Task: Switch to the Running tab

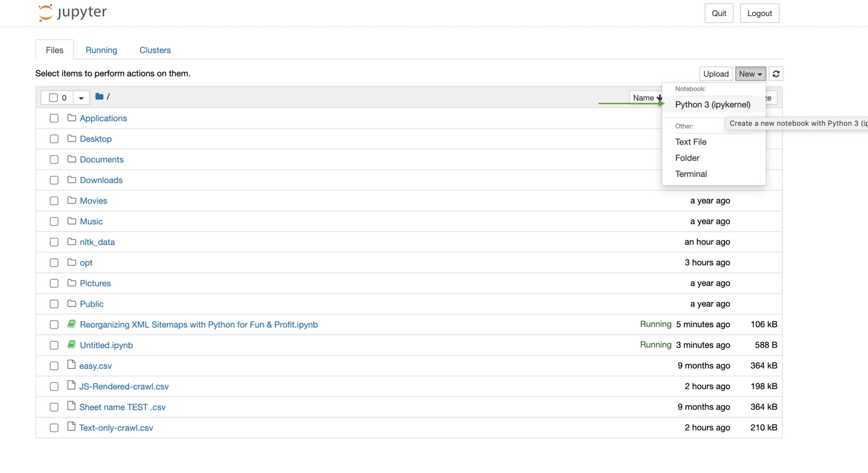Action: [101, 50]
